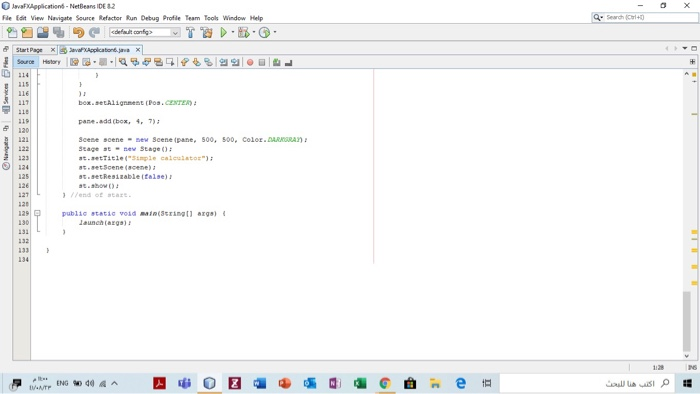Go to Next Bookmark icon
The height and width of the screenshot is (394, 700).
pos(196,62)
